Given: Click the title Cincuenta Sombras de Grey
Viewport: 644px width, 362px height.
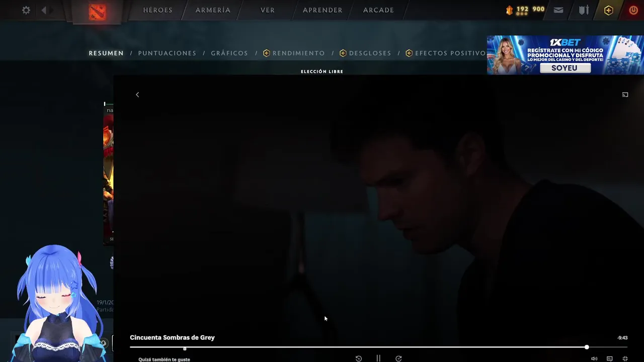Looking at the screenshot, I should 172,337.
